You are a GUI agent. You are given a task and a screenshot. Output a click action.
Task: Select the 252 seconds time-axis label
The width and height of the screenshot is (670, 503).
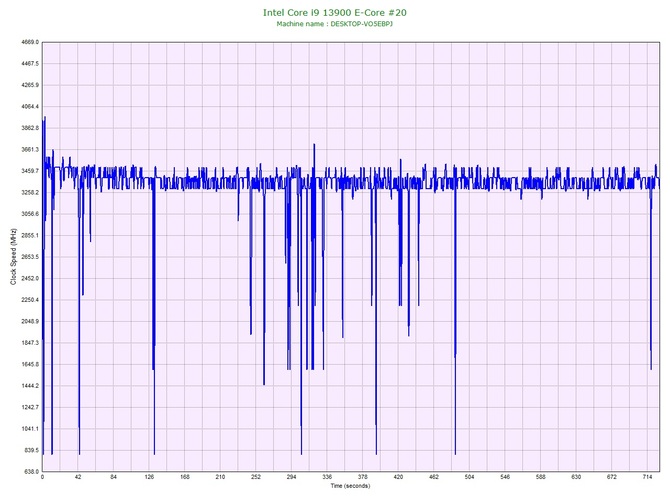(256, 477)
